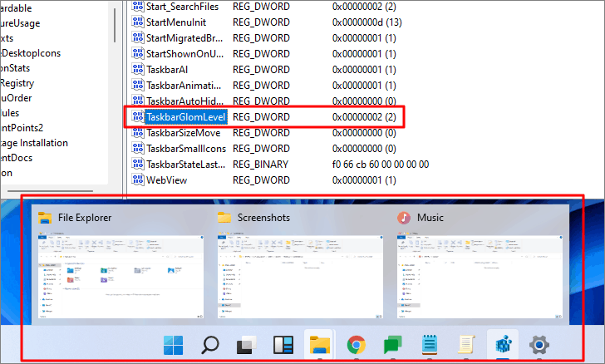Image resolution: width=605 pixels, height=364 pixels.
Task: Select the TaskbarStateLast... binary value
Action: [185, 165]
